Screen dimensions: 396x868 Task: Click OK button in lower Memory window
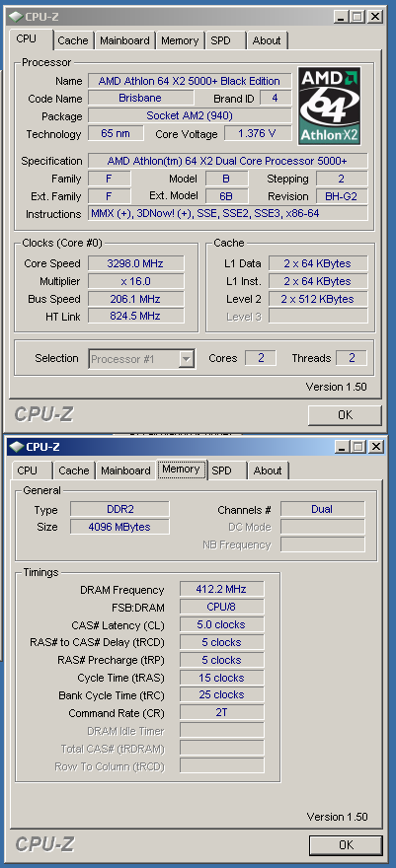346,844
